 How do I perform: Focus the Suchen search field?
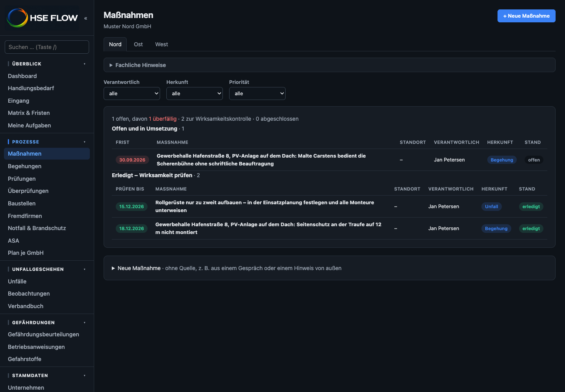(x=47, y=47)
